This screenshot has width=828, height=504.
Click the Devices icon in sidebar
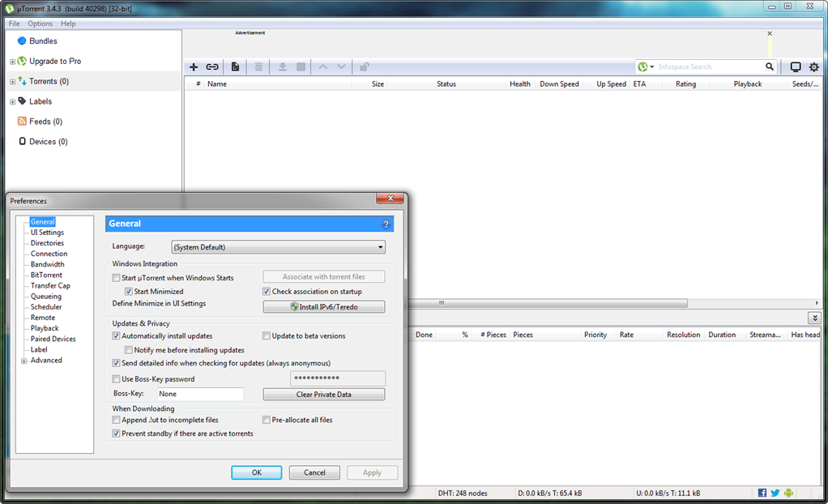coord(22,141)
